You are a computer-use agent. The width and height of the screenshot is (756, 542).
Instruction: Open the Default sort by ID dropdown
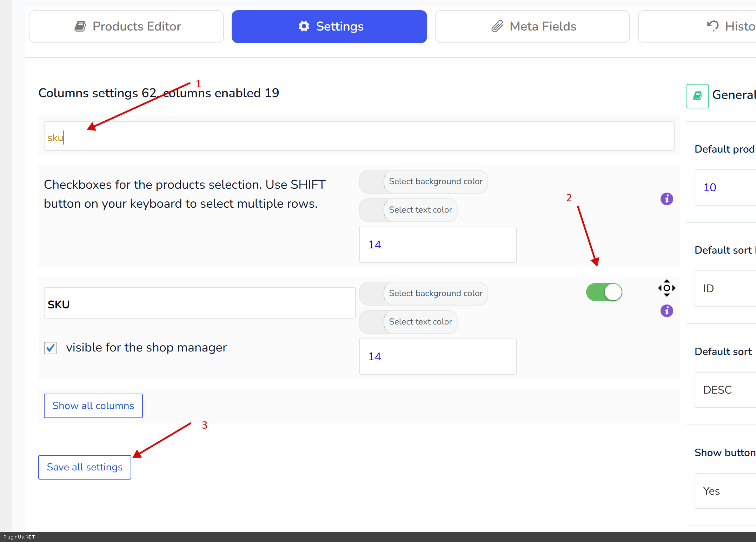[x=725, y=288]
